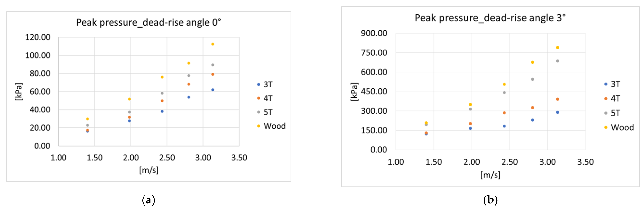Click the 120.00 y-axis tick label in chart (a)
644x211 pixels.
38,37
